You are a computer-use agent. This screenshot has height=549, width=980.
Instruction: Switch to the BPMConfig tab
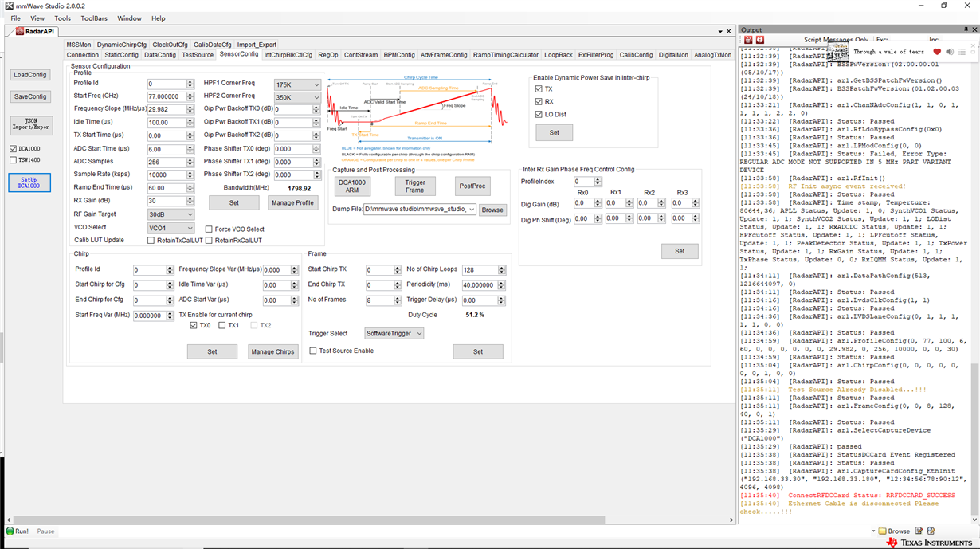[x=399, y=55]
